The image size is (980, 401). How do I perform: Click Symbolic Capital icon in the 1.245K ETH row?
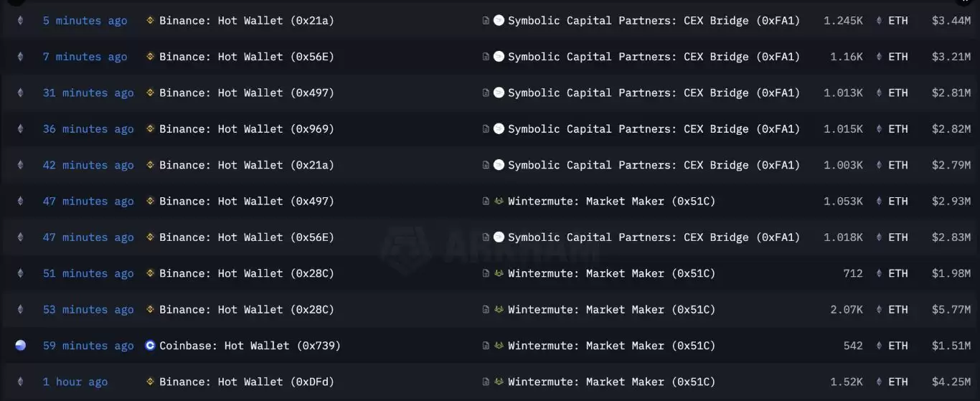coord(499,21)
